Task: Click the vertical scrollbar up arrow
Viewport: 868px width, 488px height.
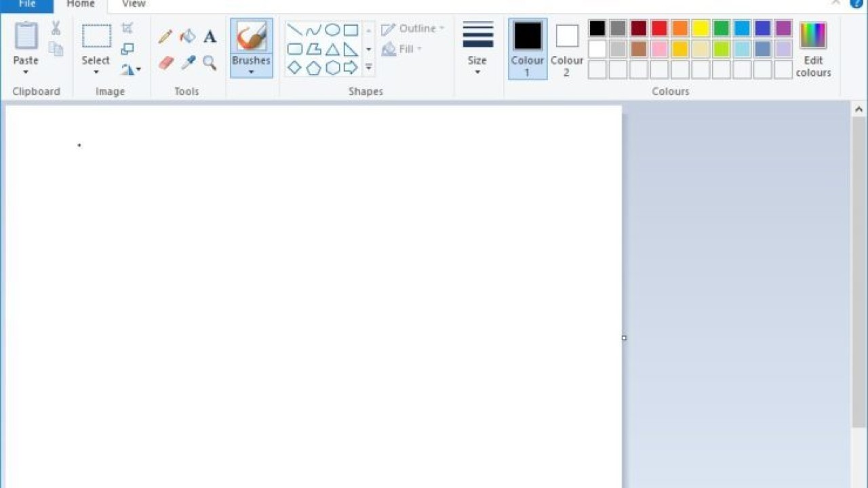Action: point(859,109)
